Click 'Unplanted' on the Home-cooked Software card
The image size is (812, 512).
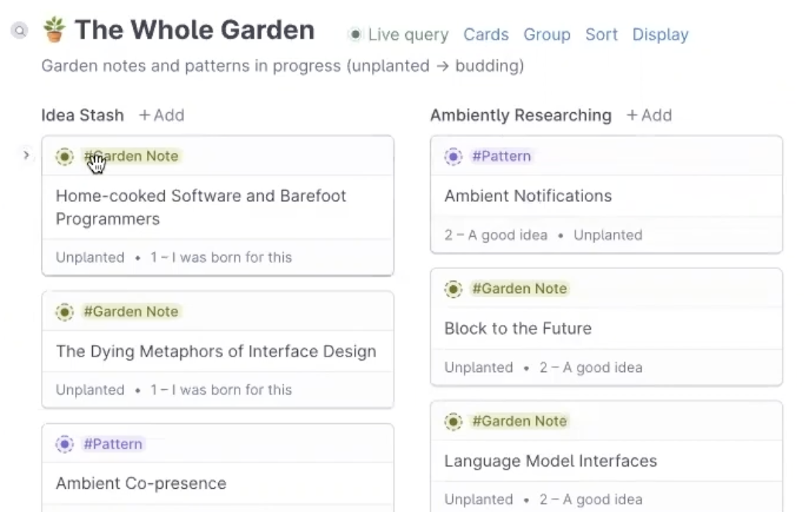point(90,258)
